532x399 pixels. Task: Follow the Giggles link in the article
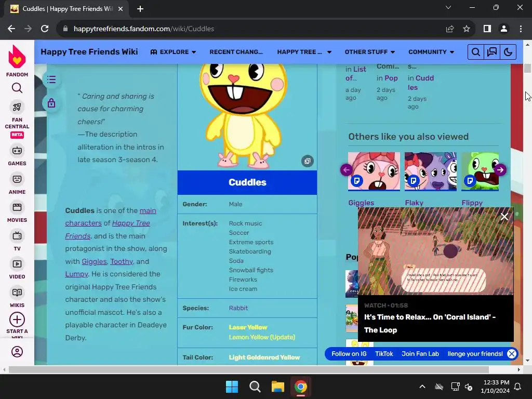pos(94,262)
